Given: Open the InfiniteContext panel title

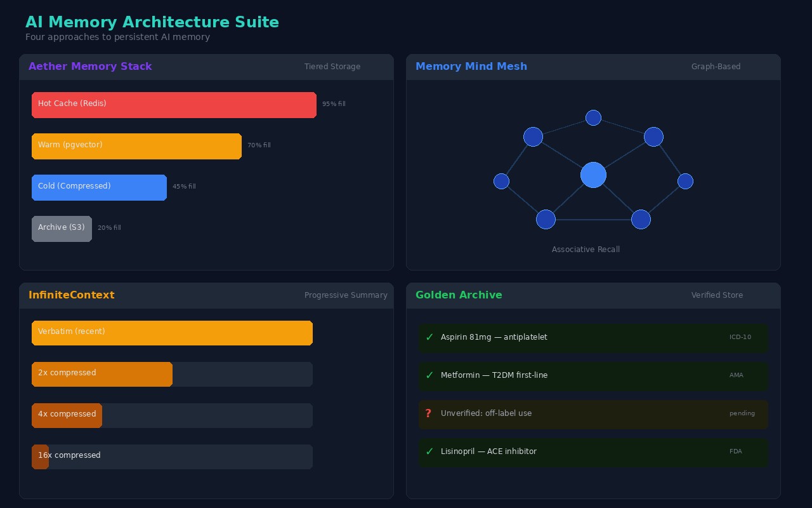Looking at the screenshot, I should (x=72, y=295).
